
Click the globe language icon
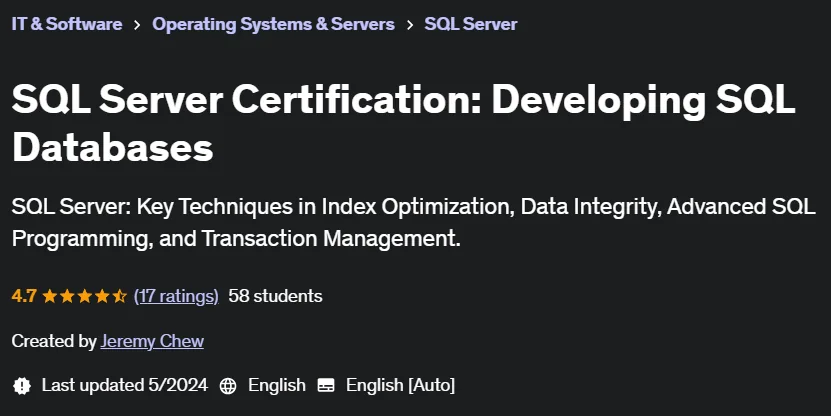pos(228,385)
